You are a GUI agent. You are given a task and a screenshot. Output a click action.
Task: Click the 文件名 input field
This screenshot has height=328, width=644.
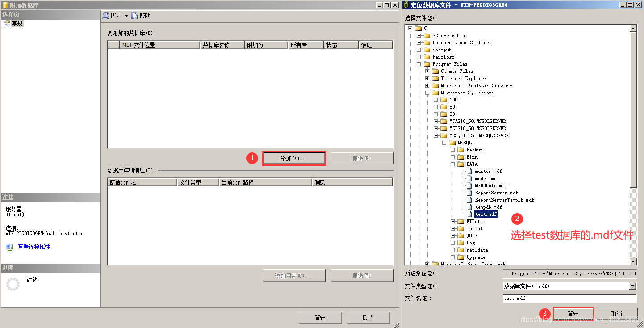point(569,299)
